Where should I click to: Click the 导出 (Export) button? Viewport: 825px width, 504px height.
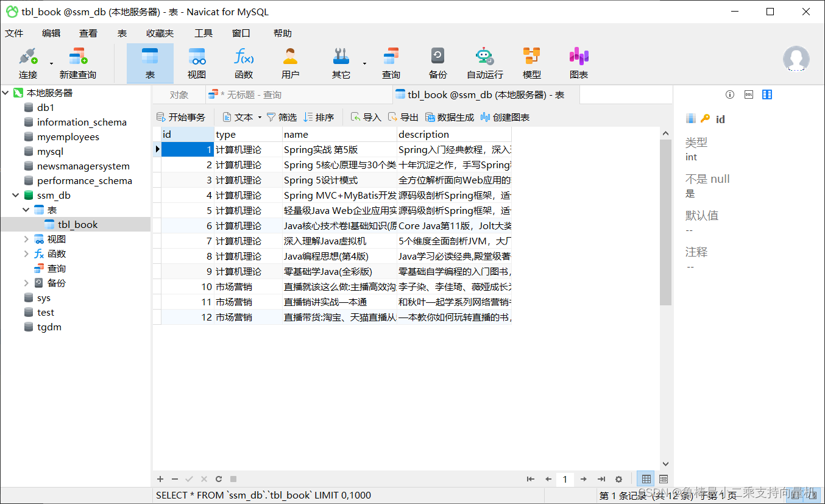[403, 117]
